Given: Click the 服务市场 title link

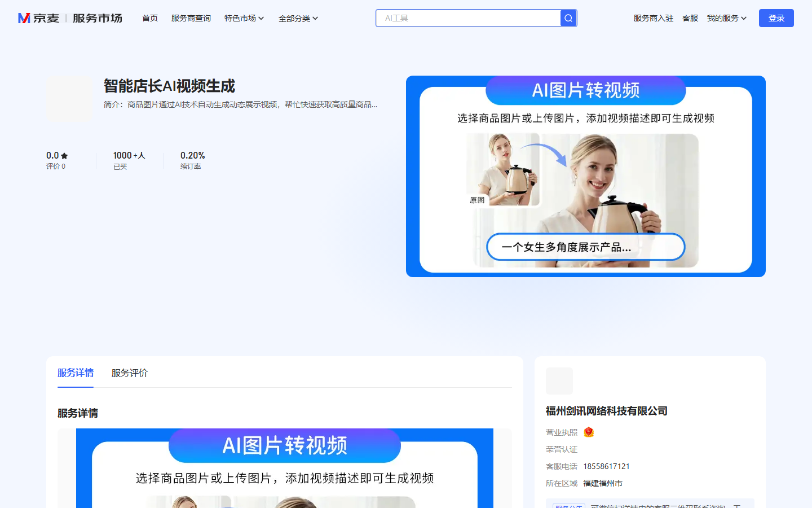Looking at the screenshot, I should 97,18.
